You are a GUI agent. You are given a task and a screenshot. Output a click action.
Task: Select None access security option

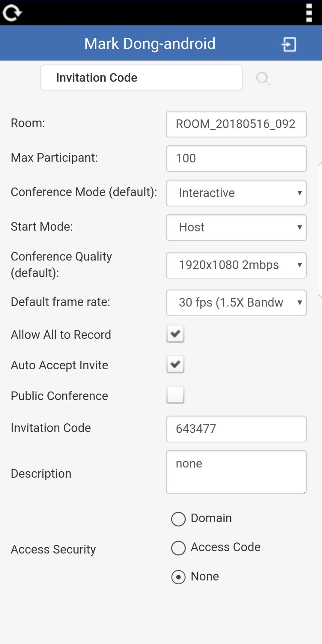pyautogui.click(x=178, y=577)
